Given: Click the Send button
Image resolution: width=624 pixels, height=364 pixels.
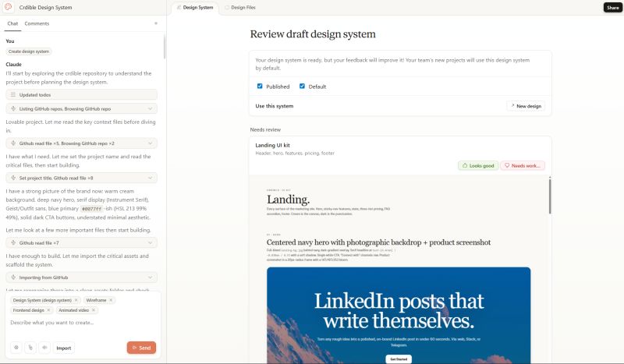Looking at the screenshot, I should 141,348.
